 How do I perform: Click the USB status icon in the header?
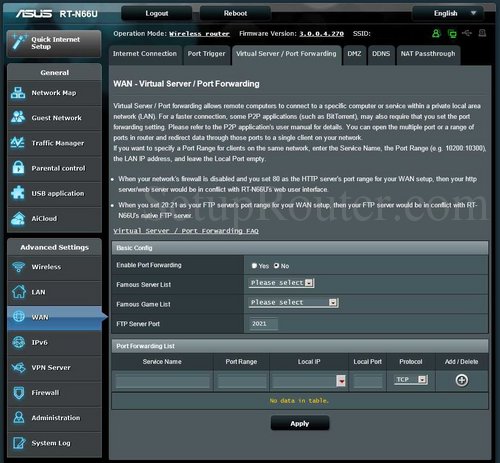(467, 33)
